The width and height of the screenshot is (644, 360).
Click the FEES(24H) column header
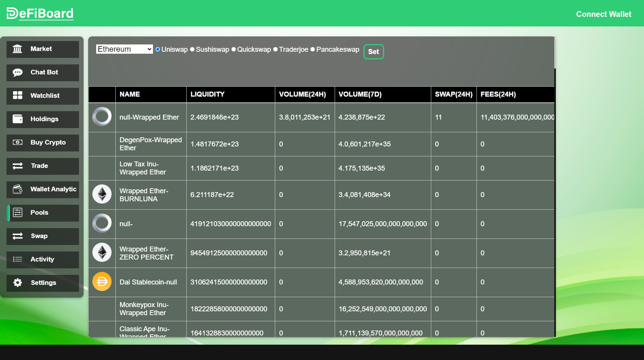516,94
